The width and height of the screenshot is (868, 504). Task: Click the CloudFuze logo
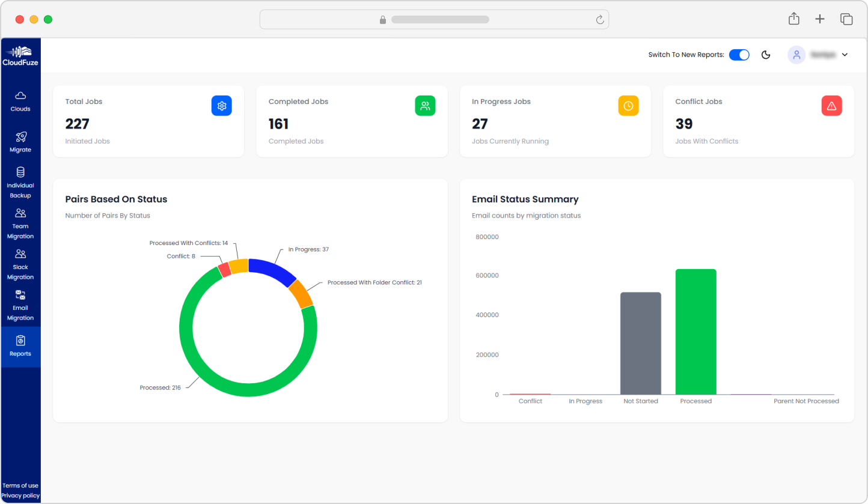(20, 55)
